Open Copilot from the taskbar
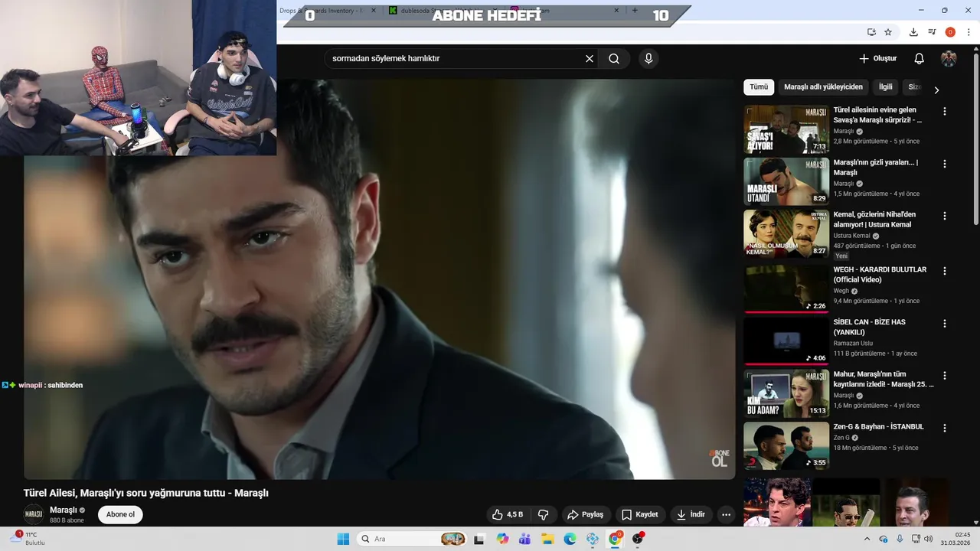This screenshot has height=551, width=980. tap(502, 539)
